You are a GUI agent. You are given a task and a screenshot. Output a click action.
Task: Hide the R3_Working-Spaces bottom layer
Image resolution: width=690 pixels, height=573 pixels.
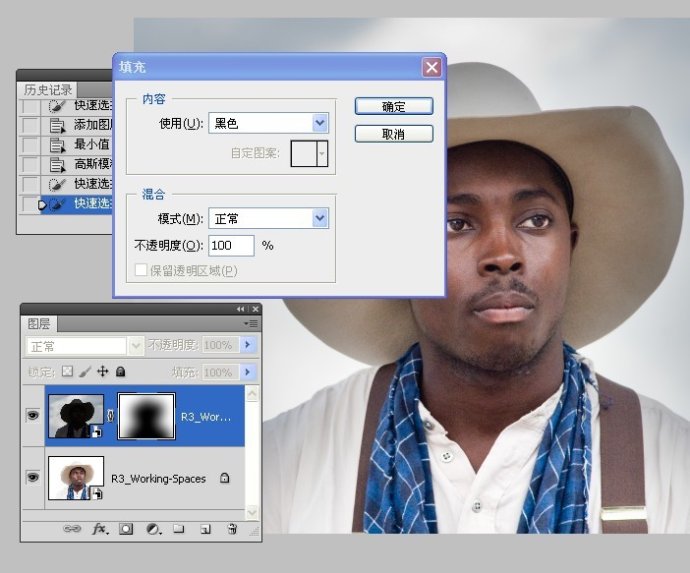coord(33,477)
